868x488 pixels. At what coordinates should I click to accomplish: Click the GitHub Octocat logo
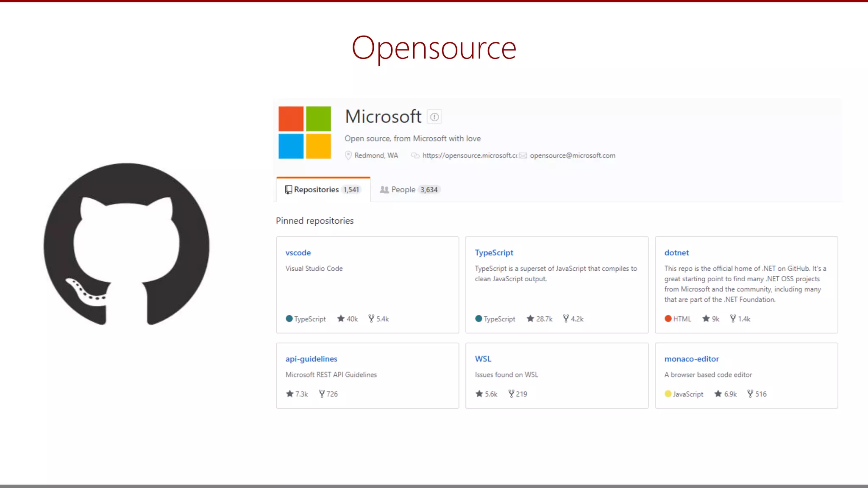(x=126, y=244)
